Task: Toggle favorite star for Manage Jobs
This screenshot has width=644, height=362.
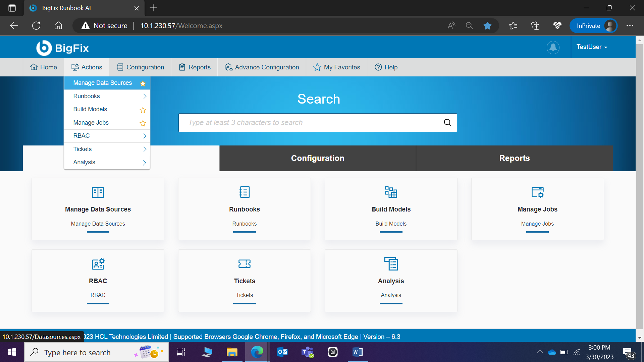Action: coord(143,123)
